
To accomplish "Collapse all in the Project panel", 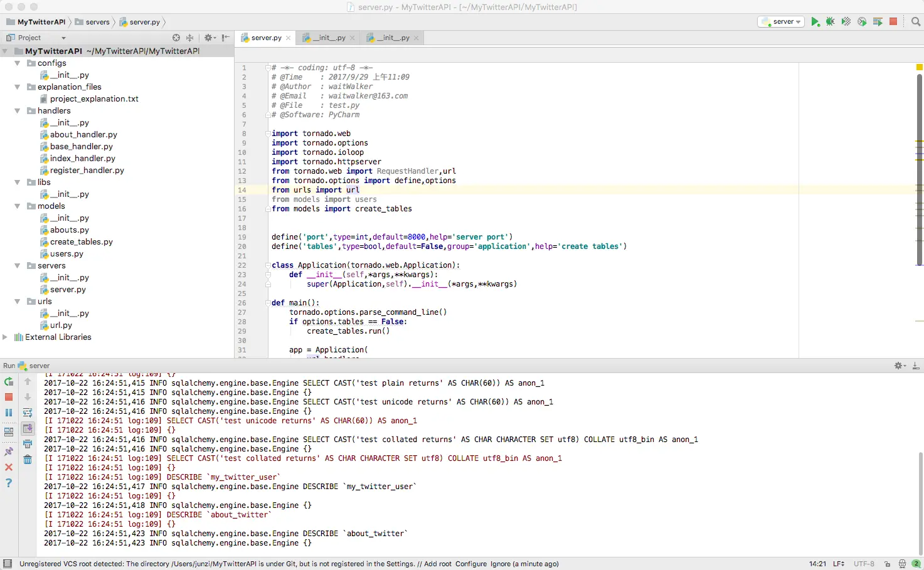I will pyautogui.click(x=190, y=38).
